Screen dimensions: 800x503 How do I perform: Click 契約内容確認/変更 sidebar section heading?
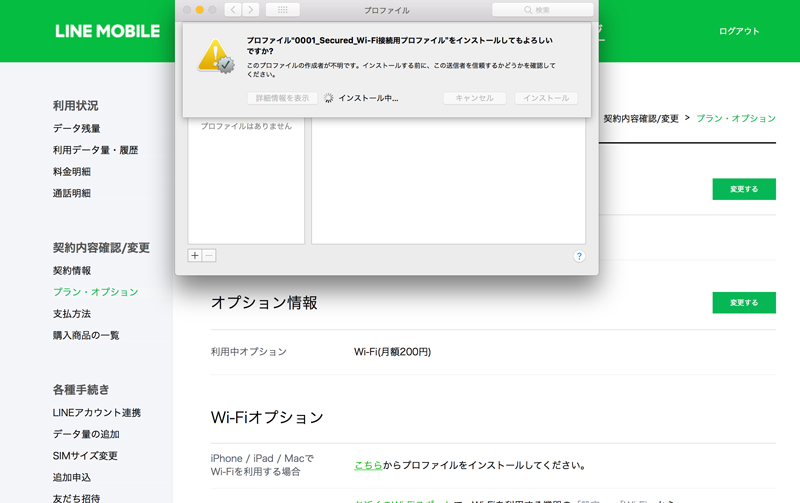(101, 248)
